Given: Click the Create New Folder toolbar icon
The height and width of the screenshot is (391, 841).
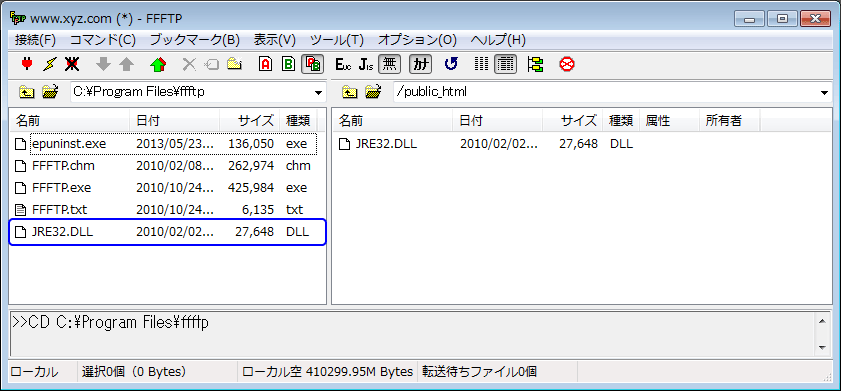Looking at the screenshot, I should pyautogui.click(x=234, y=65).
